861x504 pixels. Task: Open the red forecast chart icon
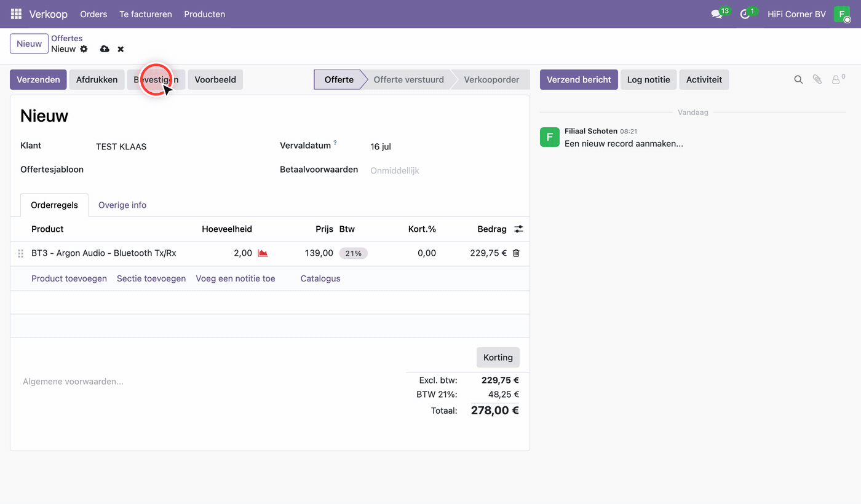click(x=263, y=253)
